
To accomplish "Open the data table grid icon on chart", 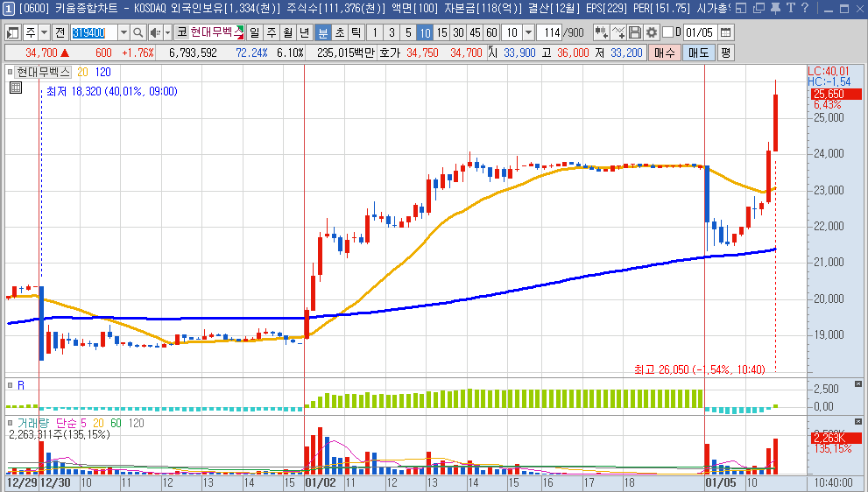I will [16, 88].
